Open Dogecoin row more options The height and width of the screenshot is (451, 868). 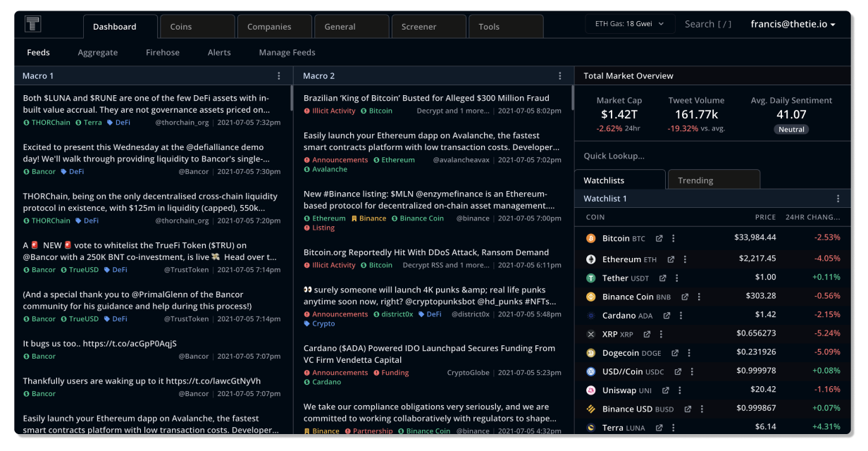tap(689, 353)
